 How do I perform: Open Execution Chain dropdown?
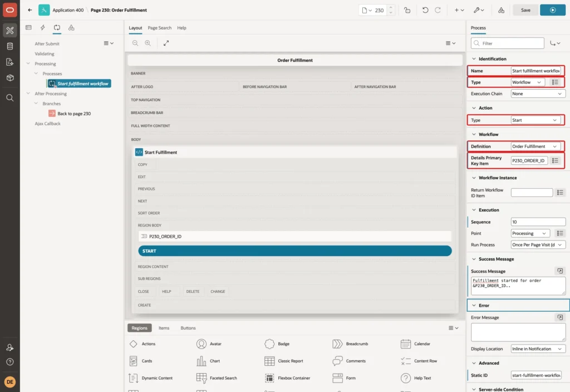click(538, 94)
